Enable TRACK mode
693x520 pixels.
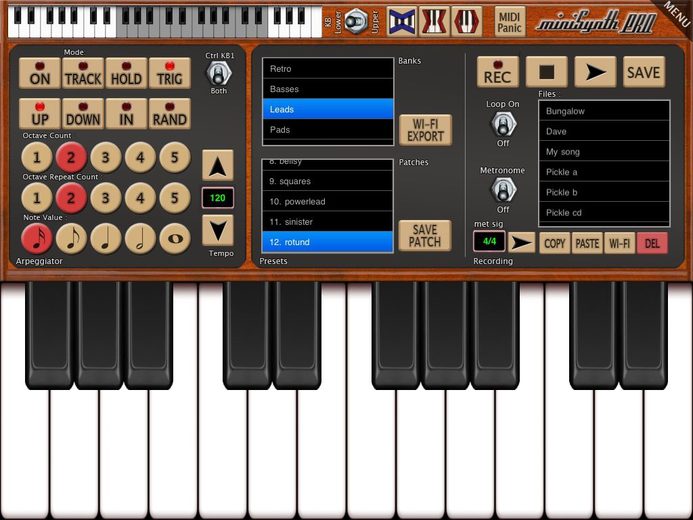(83, 73)
